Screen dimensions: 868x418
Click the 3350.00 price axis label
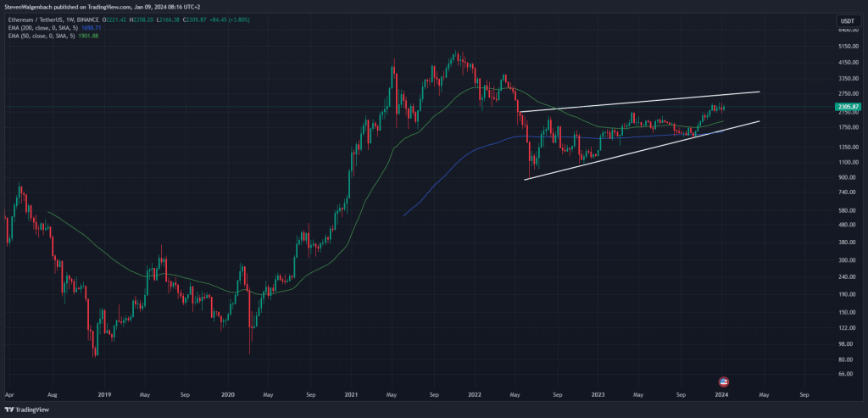847,79
